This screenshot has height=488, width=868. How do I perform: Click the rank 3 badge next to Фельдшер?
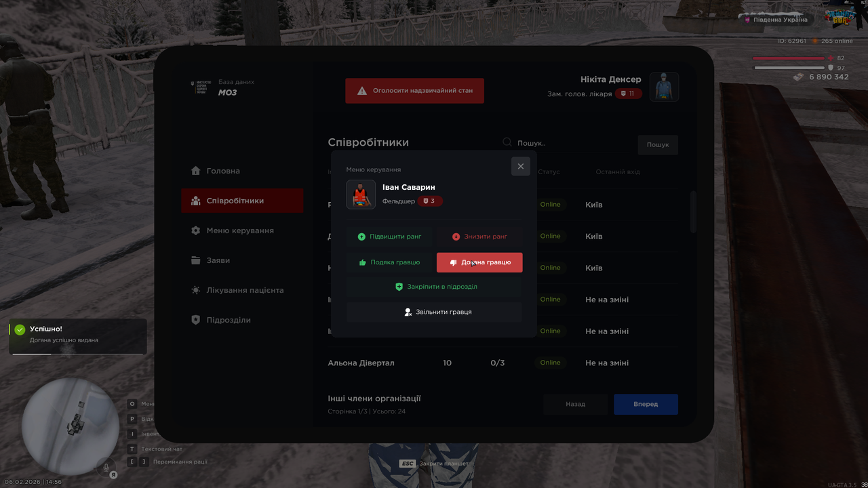(430, 201)
